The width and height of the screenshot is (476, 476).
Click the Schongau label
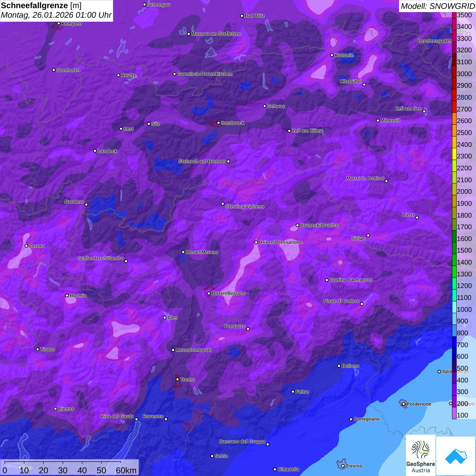click(x=159, y=4)
